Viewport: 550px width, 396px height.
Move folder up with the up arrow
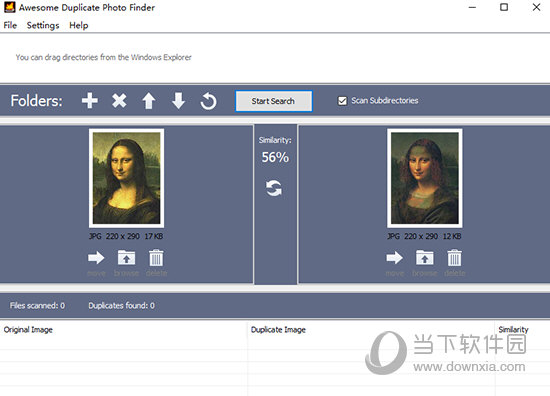(149, 101)
